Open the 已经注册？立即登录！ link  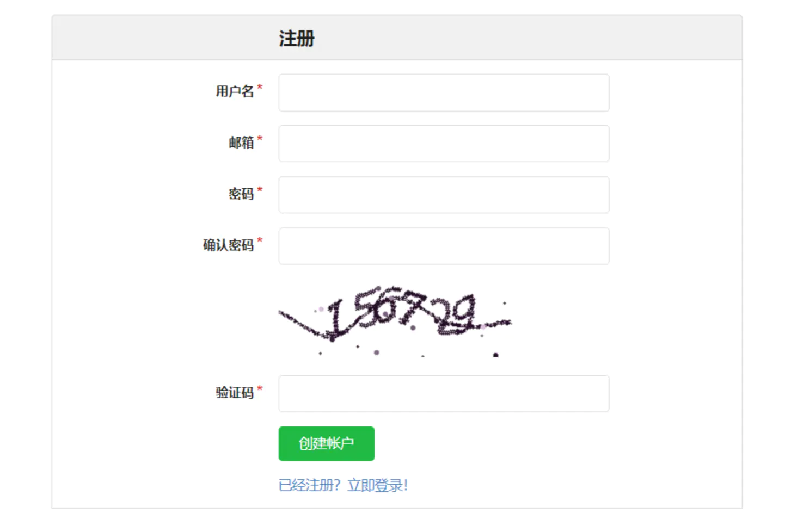coord(343,485)
